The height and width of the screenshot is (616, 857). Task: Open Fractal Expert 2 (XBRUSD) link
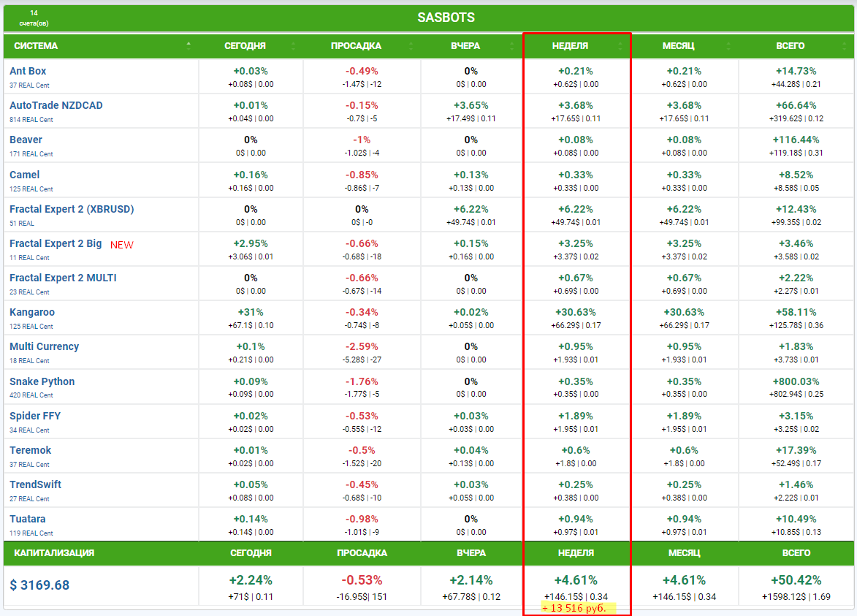(x=72, y=209)
